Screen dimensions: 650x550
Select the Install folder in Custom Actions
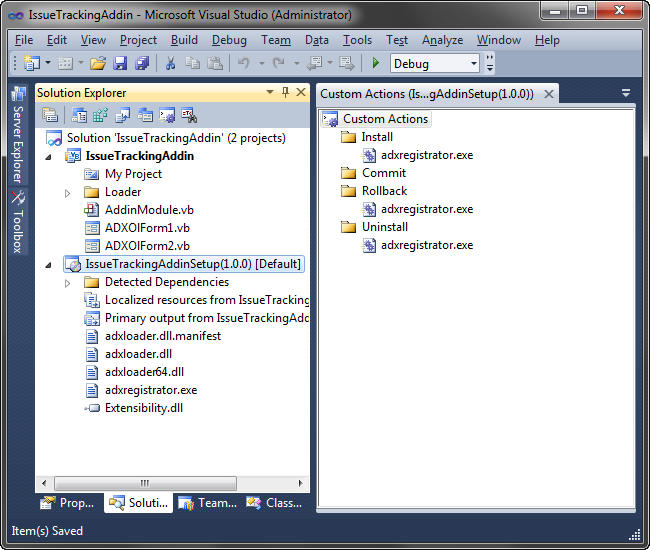tap(377, 137)
